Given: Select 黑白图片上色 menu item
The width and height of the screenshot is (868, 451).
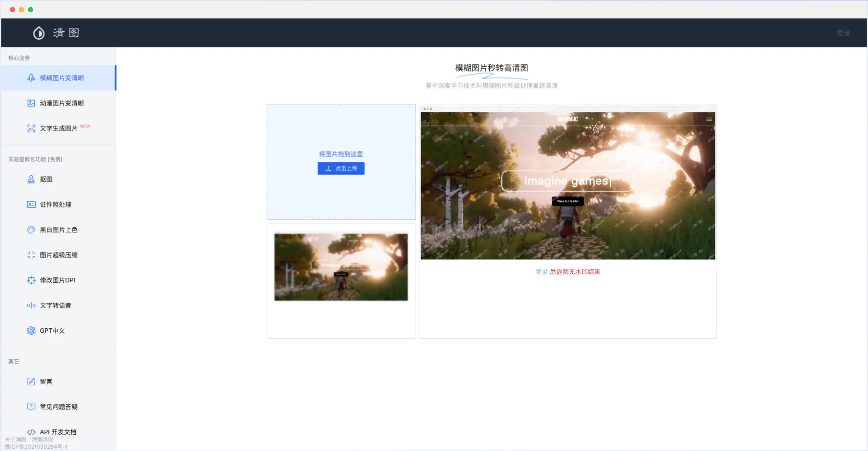Looking at the screenshot, I should click(59, 230).
